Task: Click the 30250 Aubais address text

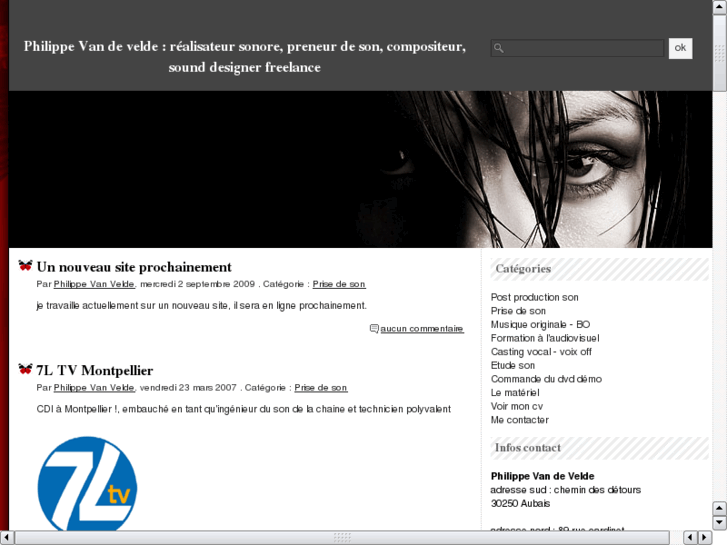Action: 520,504
